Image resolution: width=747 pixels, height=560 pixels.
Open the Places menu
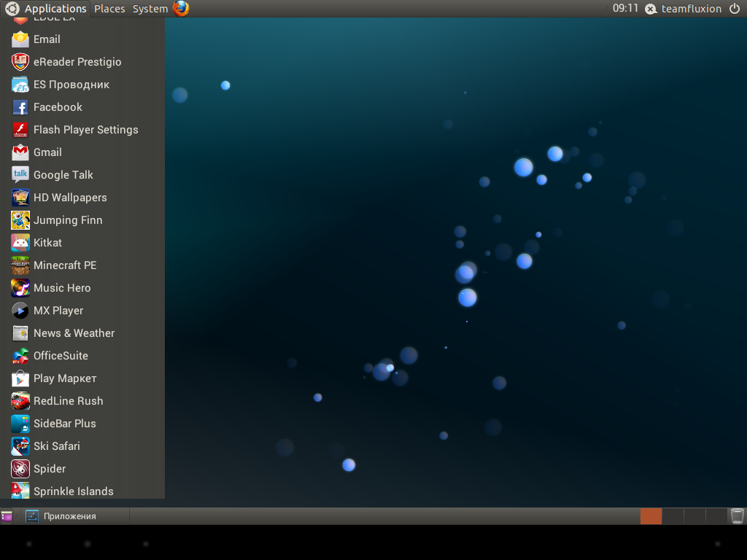click(x=109, y=9)
